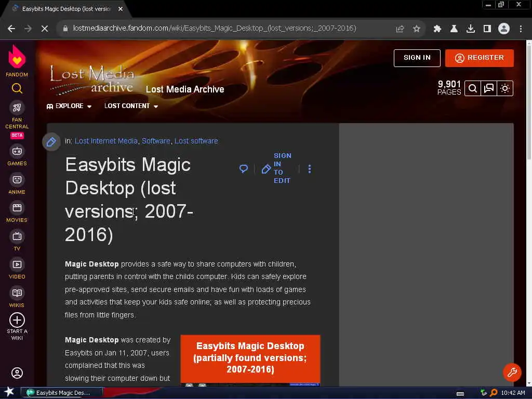This screenshot has width=532, height=399.
Task: Click the 9,901 Pages counter
Action: [449, 88]
